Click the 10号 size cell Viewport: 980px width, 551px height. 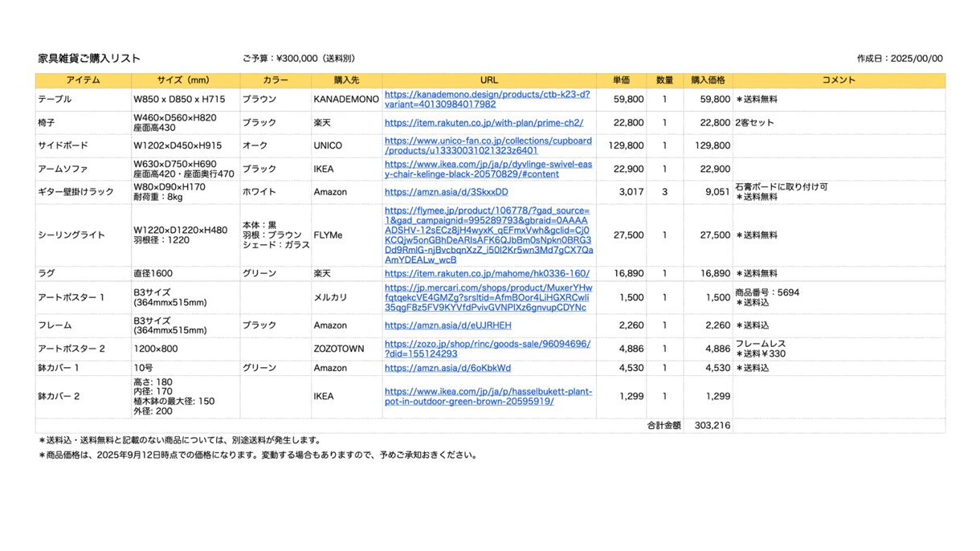(x=185, y=368)
